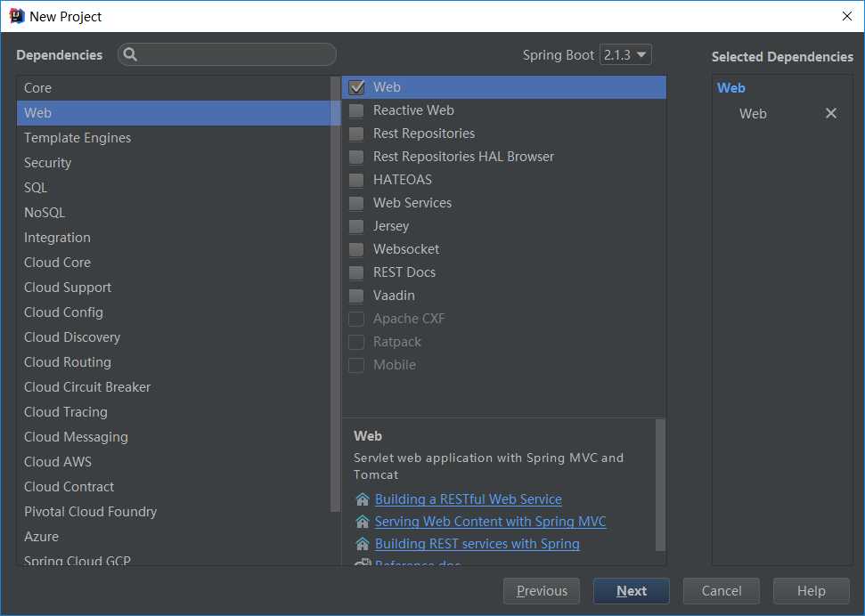The height and width of the screenshot is (616, 865).
Task: Select the Cloud Routing category
Action: pyautogui.click(x=173, y=362)
